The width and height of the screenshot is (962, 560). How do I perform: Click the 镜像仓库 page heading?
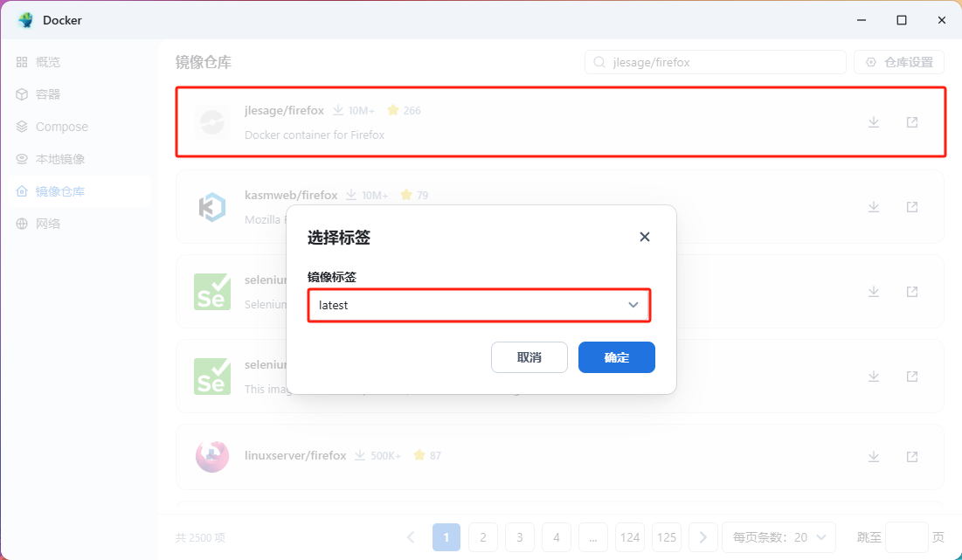coord(204,62)
